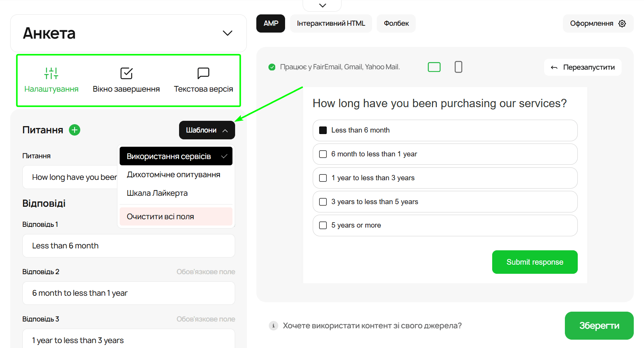This screenshot has width=644, height=348.
Task: Add a question with green plus icon
Action: click(x=75, y=130)
